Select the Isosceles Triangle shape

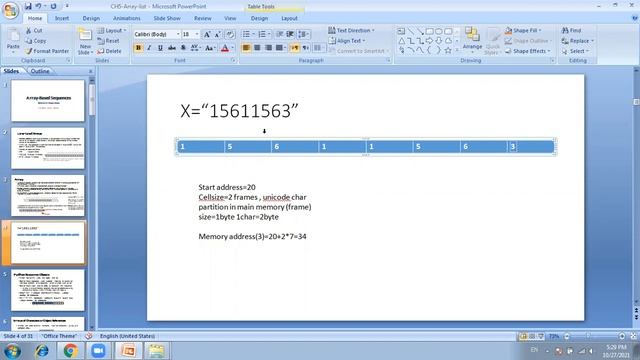point(401,41)
